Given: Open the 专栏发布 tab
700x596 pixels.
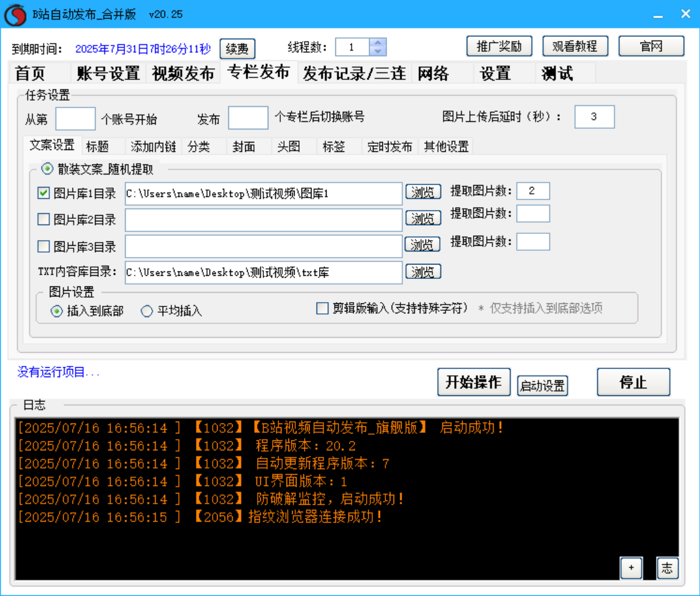Looking at the screenshot, I should pos(258,71).
